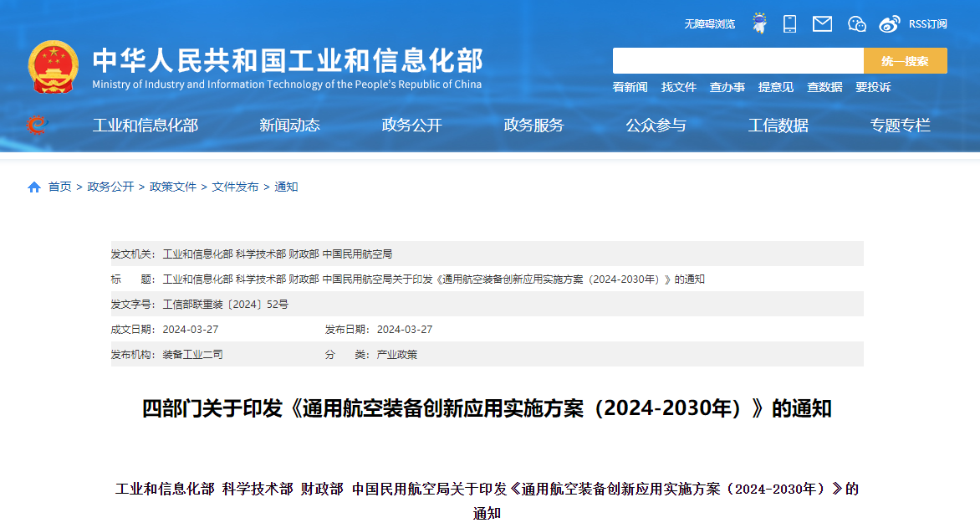Open the 政务服务 nav menu

(x=533, y=126)
